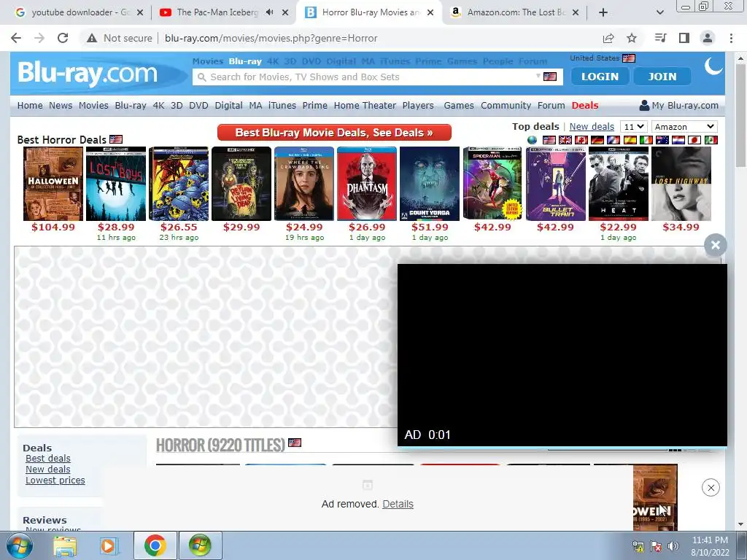The height and width of the screenshot is (560, 747).
Task: Bookmark this page with star icon
Action: tap(632, 38)
